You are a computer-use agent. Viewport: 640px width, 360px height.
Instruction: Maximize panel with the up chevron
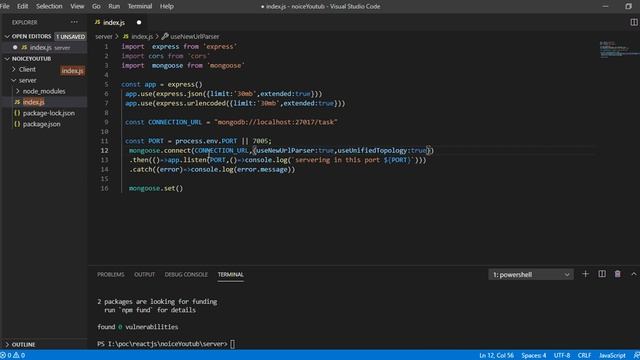point(633,274)
